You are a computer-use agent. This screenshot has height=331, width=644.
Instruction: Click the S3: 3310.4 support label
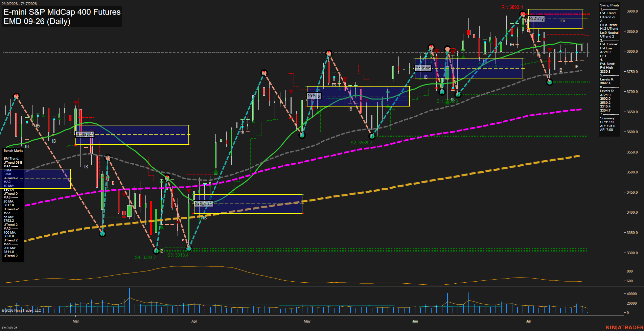coord(178,255)
